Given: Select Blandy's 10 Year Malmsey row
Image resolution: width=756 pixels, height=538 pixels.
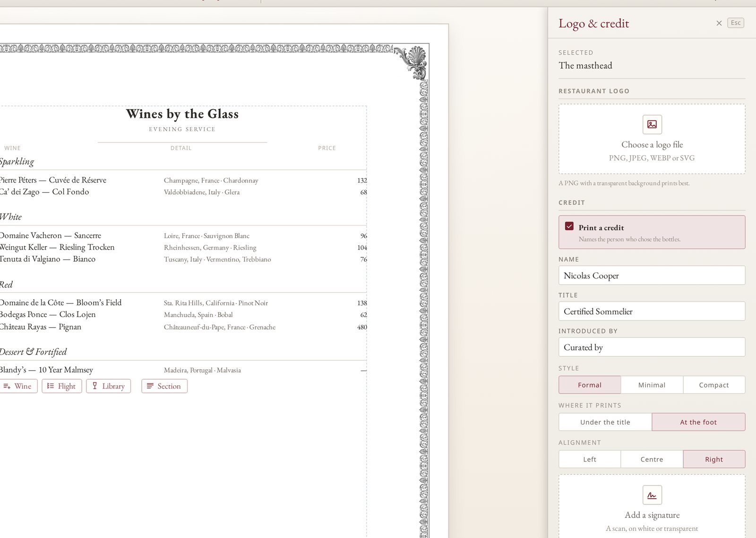Looking at the screenshot, I should (183, 370).
